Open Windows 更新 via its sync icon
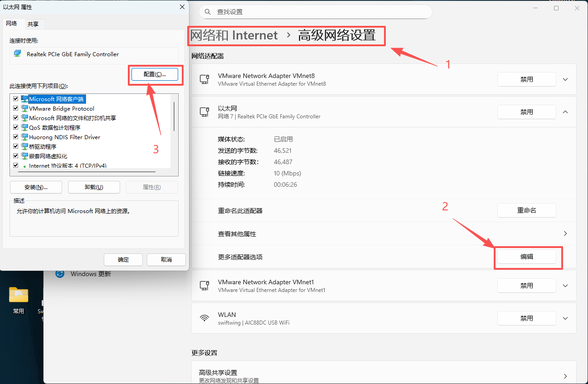 tap(59, 274)
